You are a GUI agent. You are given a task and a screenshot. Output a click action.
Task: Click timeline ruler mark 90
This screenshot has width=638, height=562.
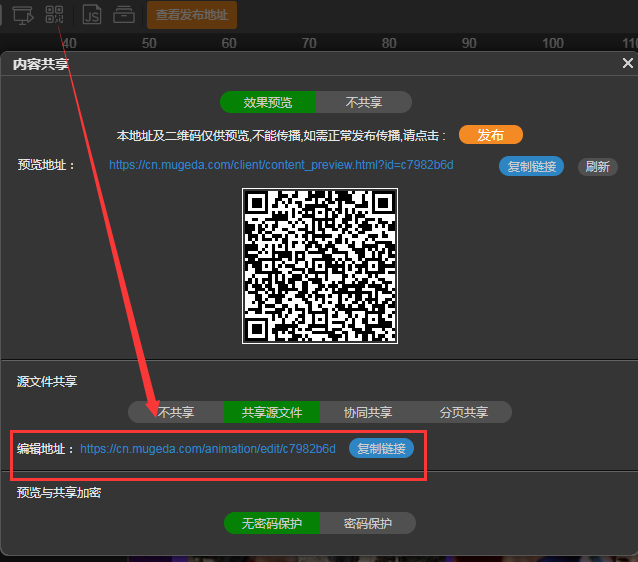[469, 43]
